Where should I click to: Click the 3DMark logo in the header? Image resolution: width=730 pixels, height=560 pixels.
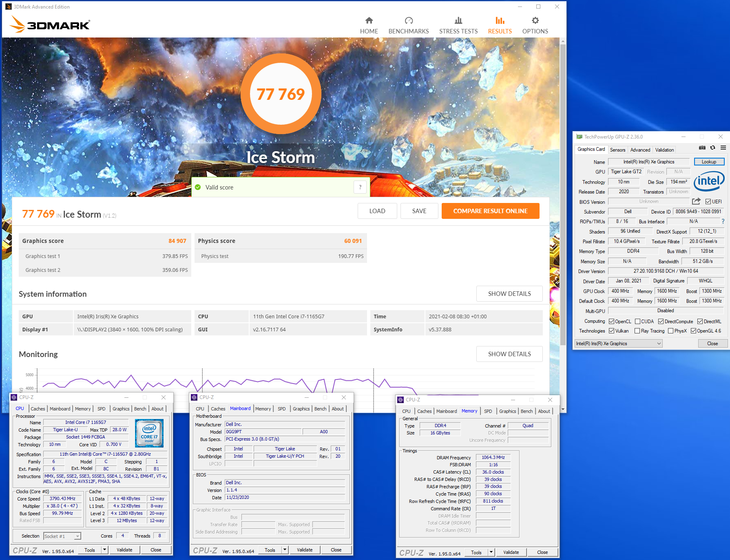point(50,24)
